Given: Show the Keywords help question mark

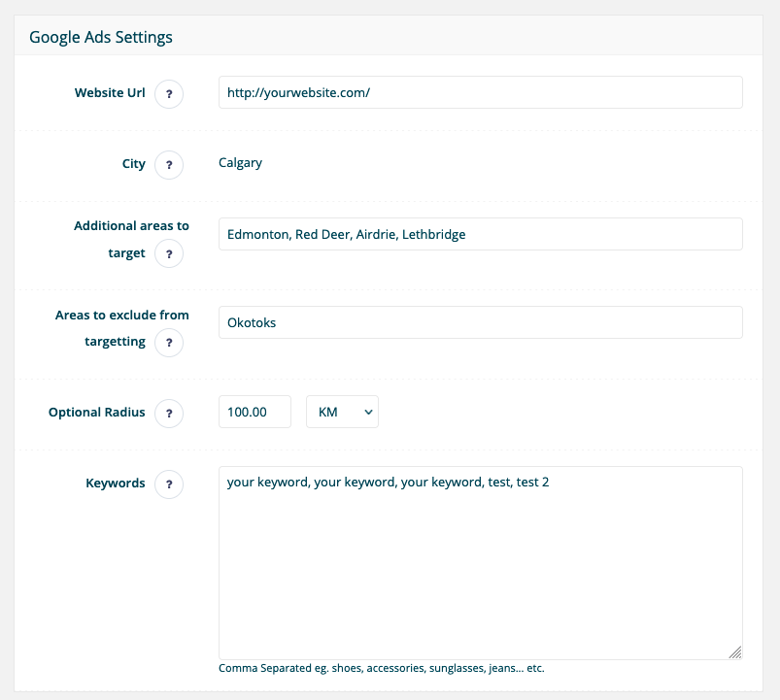Looking at the screenshot, I should (x=169, y=484).
